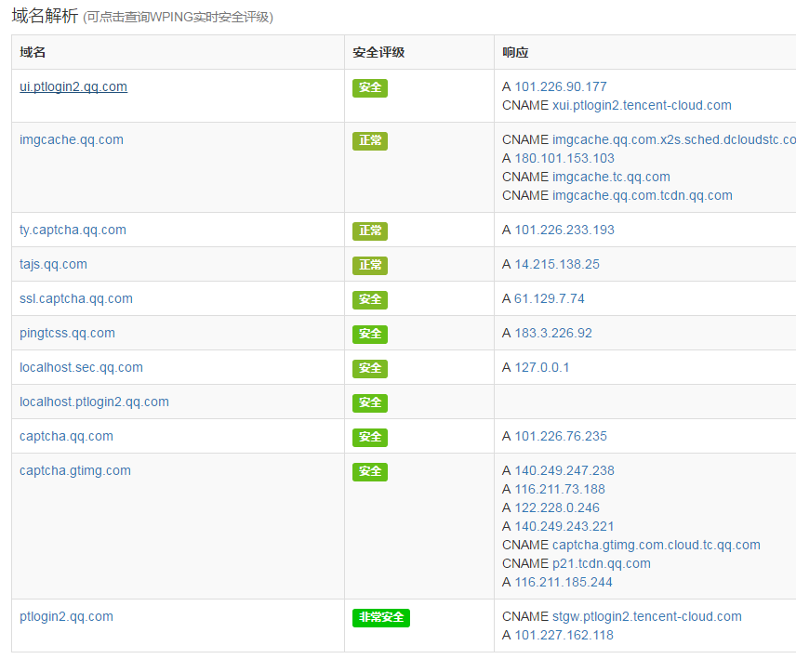Check the 正常 rating of ty.captcha.qq.com

pyautogui.click(x=370, y=231)
